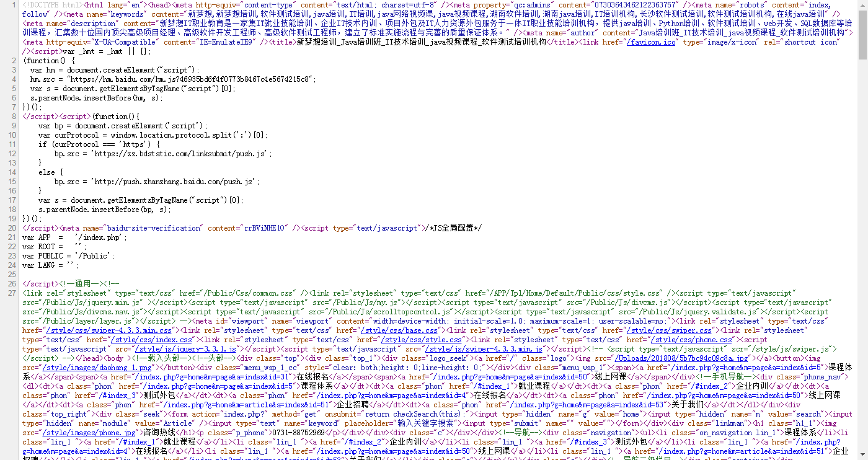Click "s.parentNode.insertBefore(hm, s);" line

coord(97,98)
